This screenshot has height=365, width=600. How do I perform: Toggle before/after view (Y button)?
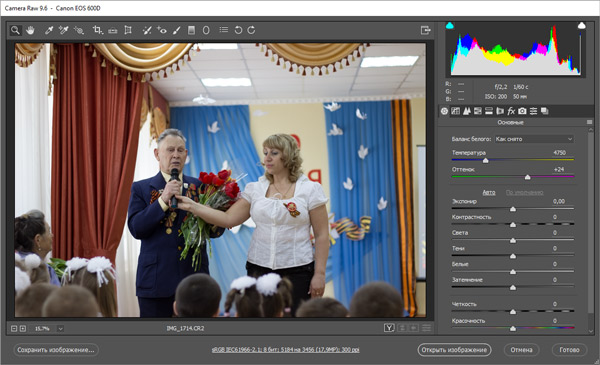389,328
